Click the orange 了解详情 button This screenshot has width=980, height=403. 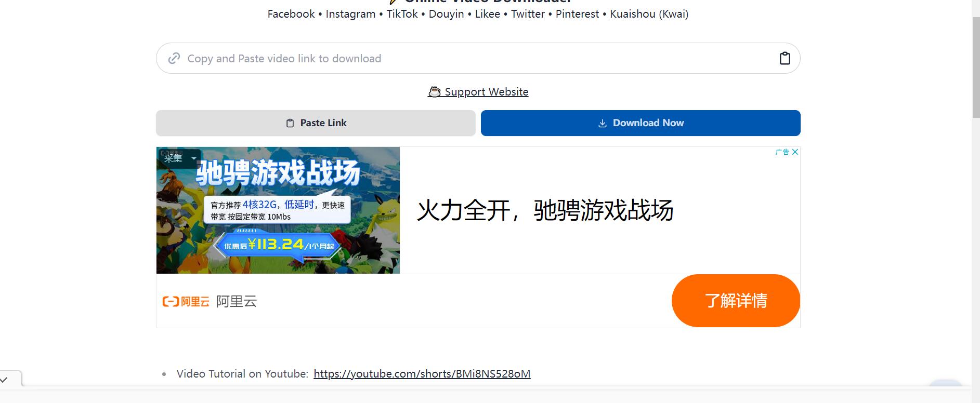[x=736, y=301]
